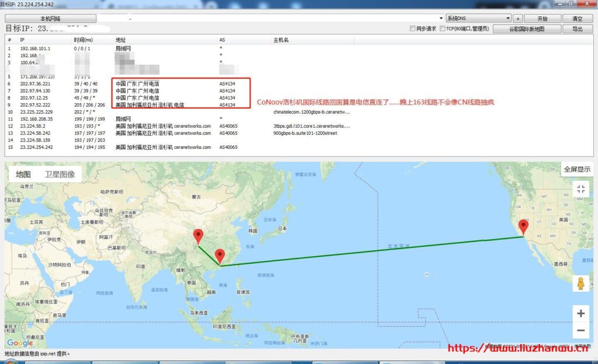The height and width of the screenshot is (364, 598).
Task: Click the 开始 start trace button
Action: 541,17
